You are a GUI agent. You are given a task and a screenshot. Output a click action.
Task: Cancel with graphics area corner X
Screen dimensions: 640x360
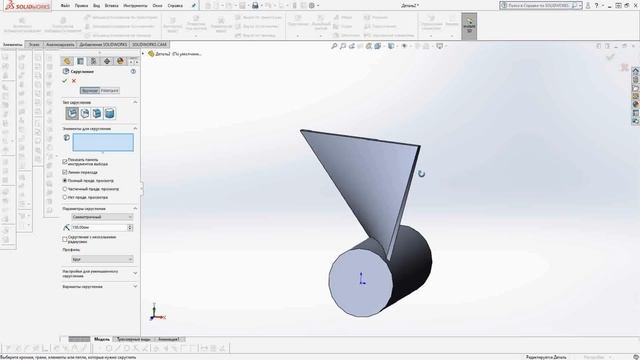[x=624, y=67]
